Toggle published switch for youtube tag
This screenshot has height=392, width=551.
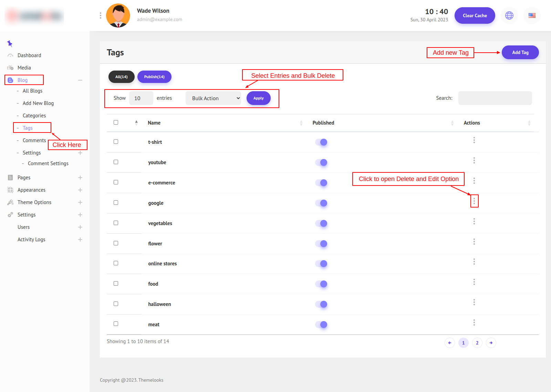321,162
